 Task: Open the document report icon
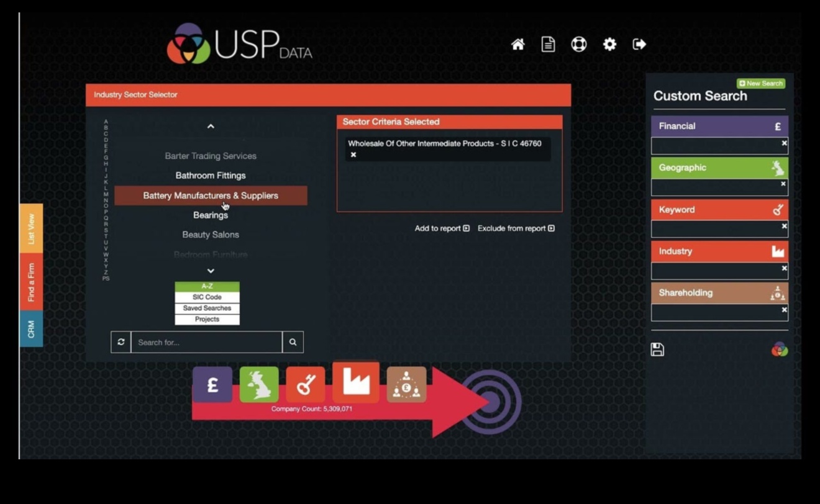click(x=548, y=44)
